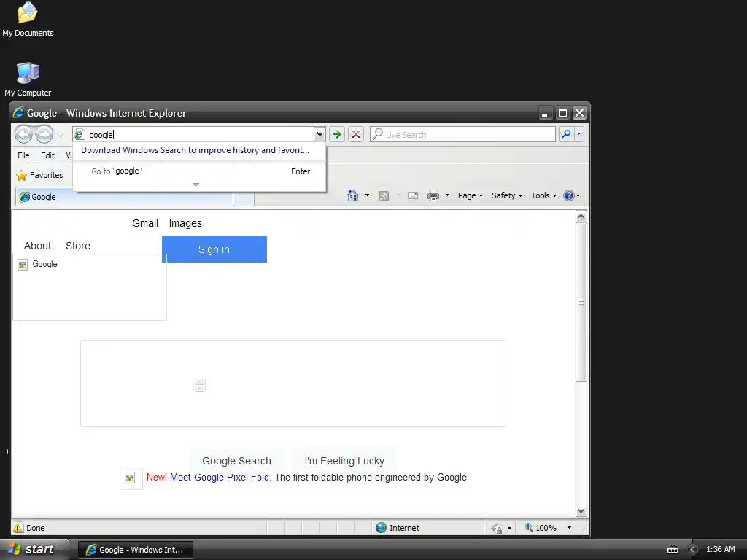
Task: Click the Live Search magnifier button
Action: click(x=566, y=134)
